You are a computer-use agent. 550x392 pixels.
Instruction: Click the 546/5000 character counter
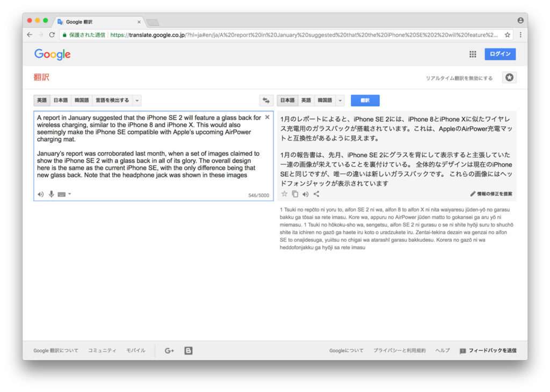coord(258,195)
